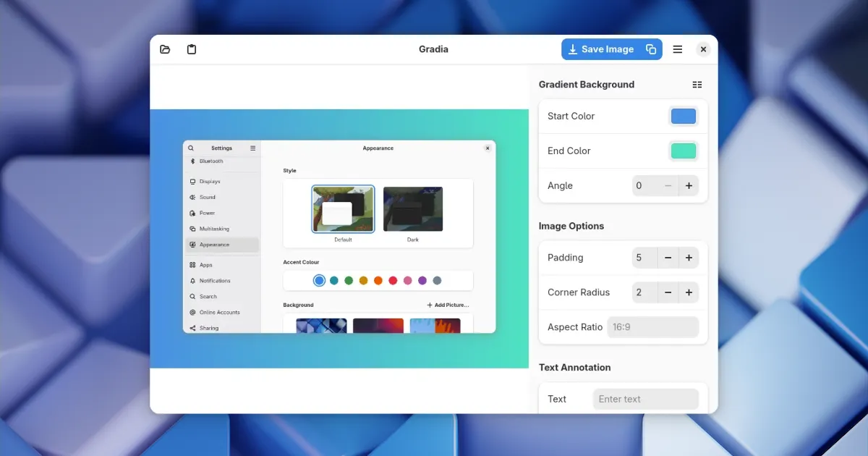Click the Aspect Ratio input field
868x456 pixels.
point(652,327)
